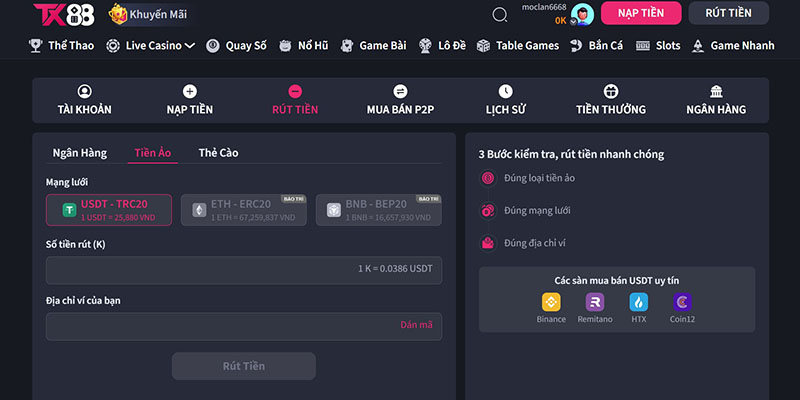
Task: Click the TX88 logo
Action: pos(64,14)
